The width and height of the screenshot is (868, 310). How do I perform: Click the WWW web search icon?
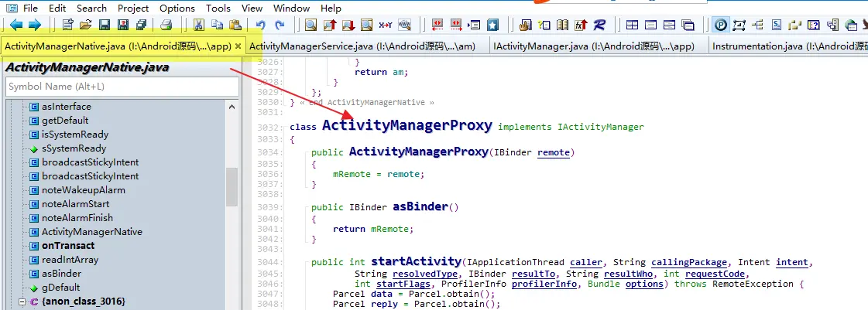(x=404, y=24)
